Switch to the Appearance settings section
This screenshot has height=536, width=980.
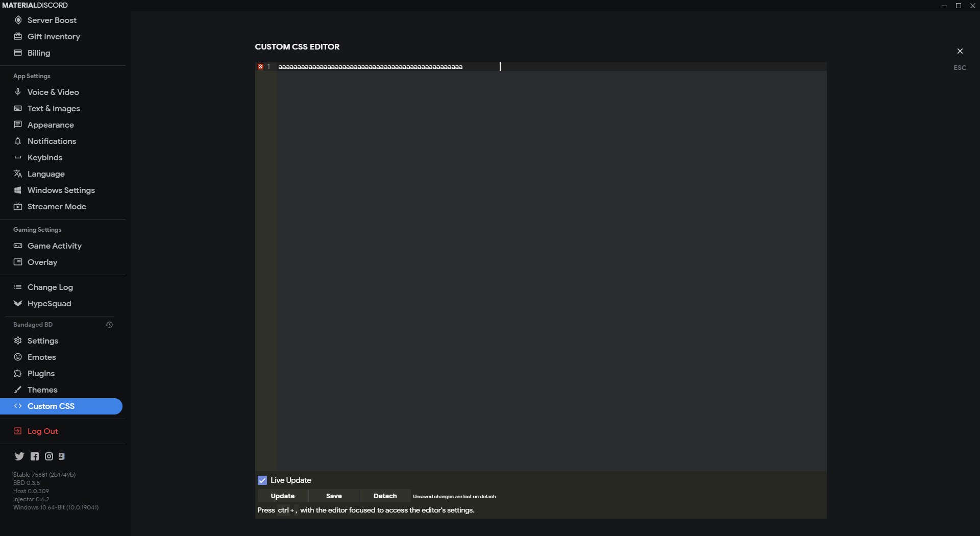pyautogui.click(x=50, y=125)
